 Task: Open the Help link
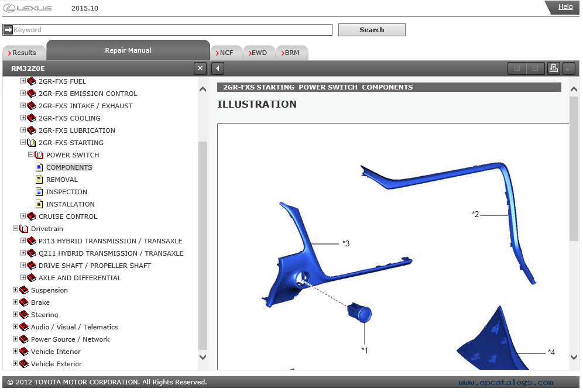click(x=565, y=6)
